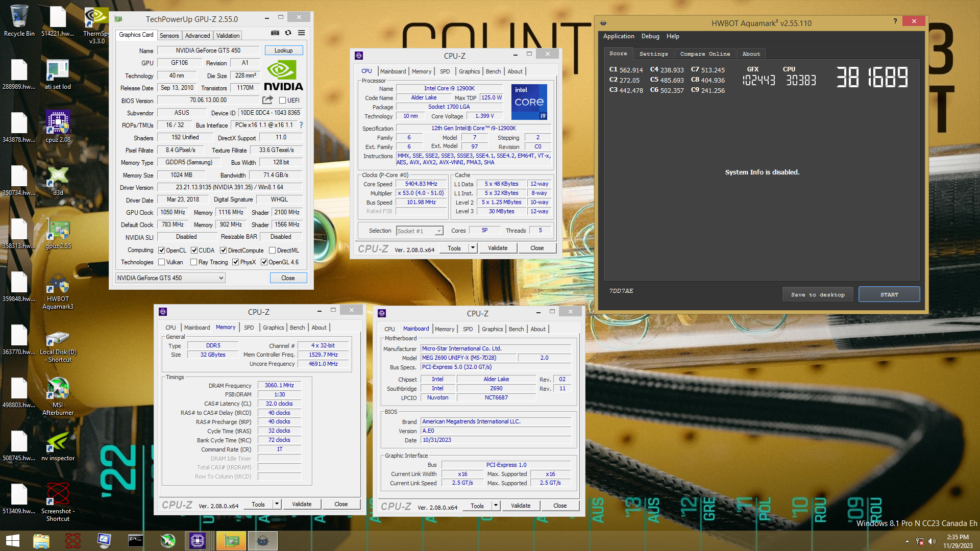Click volume speaker icon in system tray
This screenshot has width=980, height=551.
click(932, 541)
